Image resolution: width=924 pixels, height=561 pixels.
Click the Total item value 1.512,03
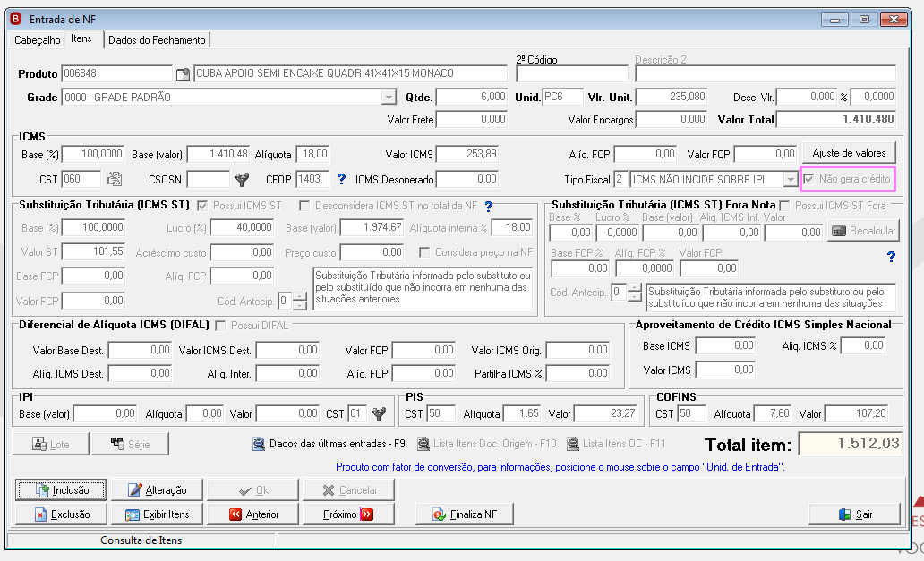click(850, 444)
